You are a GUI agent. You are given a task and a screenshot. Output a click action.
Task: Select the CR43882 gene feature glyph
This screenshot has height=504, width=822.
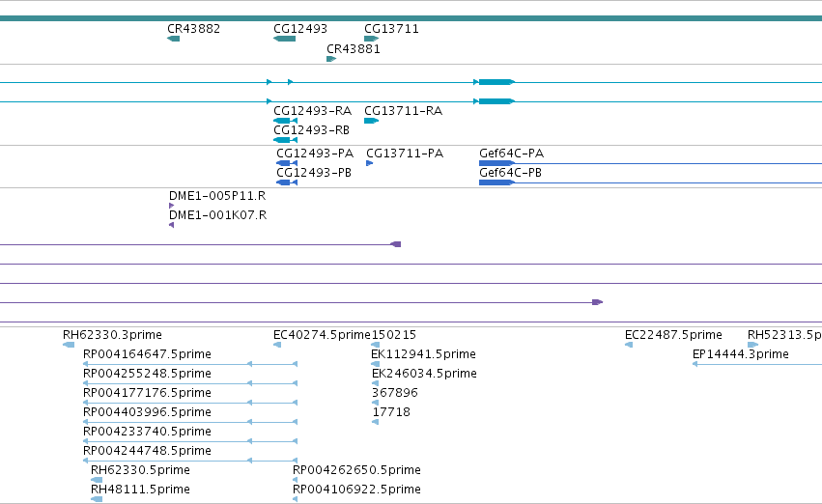[x=174, y=39]
